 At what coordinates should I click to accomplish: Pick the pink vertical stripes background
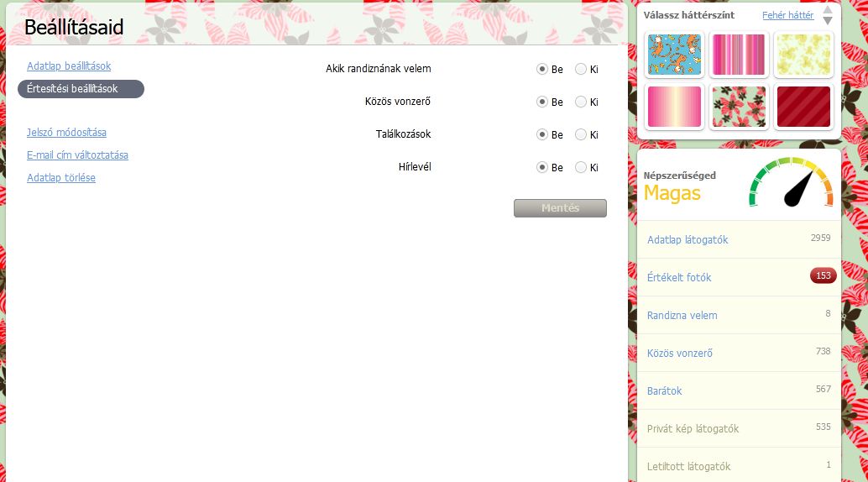tap(739, 55)
